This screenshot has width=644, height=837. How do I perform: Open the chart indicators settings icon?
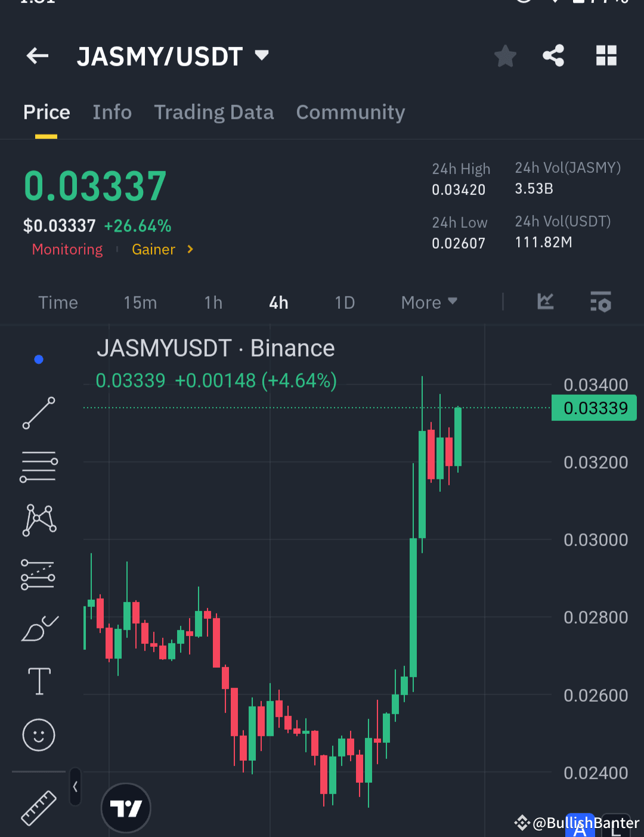(601, 302)
